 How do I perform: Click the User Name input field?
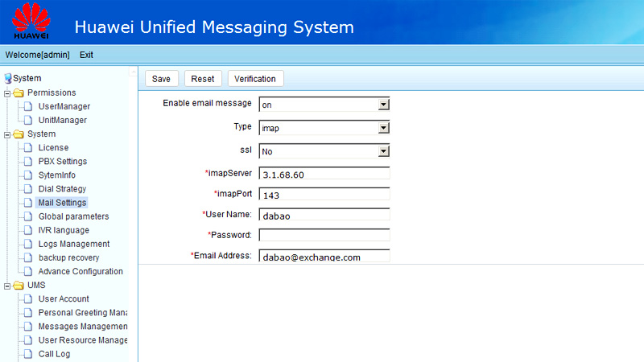[324, 214]
